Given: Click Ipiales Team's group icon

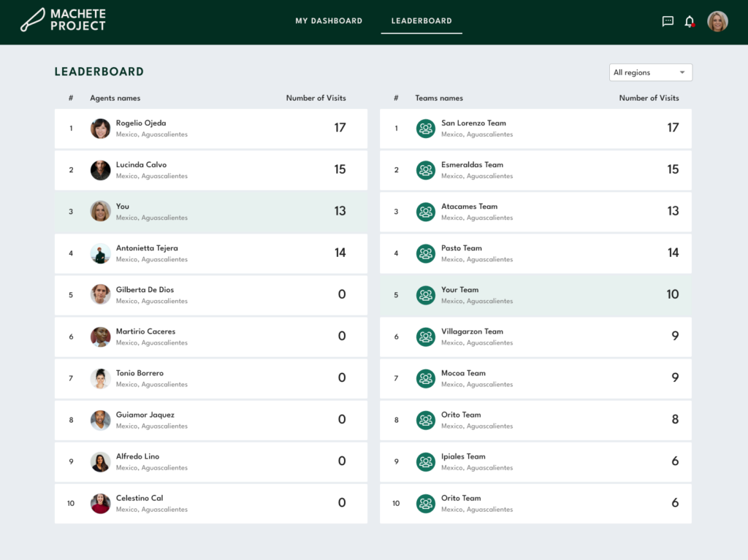Looking at the screenshot, I should [425, 461].
